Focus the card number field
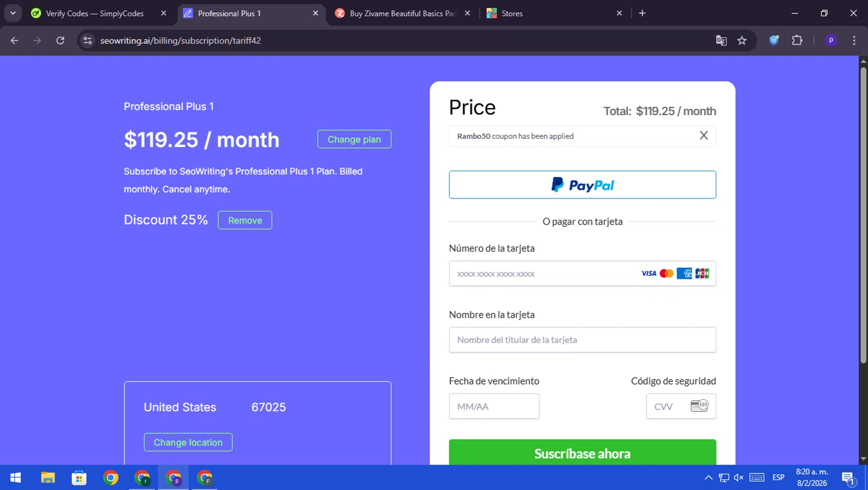 coord(582,274)
